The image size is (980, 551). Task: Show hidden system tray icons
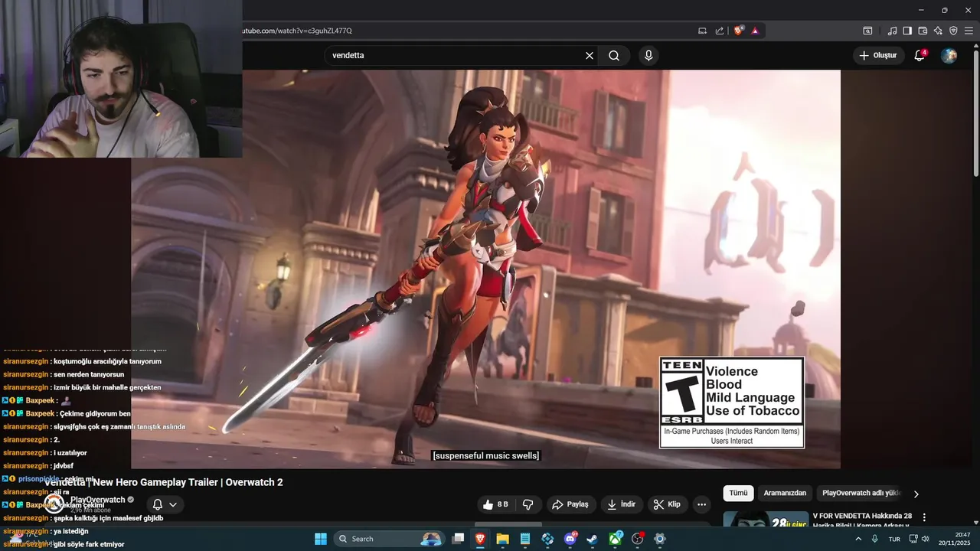click(858, 539)
